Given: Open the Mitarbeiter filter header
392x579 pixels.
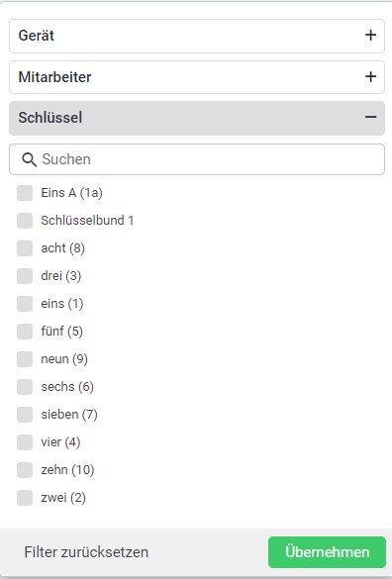Looking at the screenshot, I should click(x=197, y=77).
